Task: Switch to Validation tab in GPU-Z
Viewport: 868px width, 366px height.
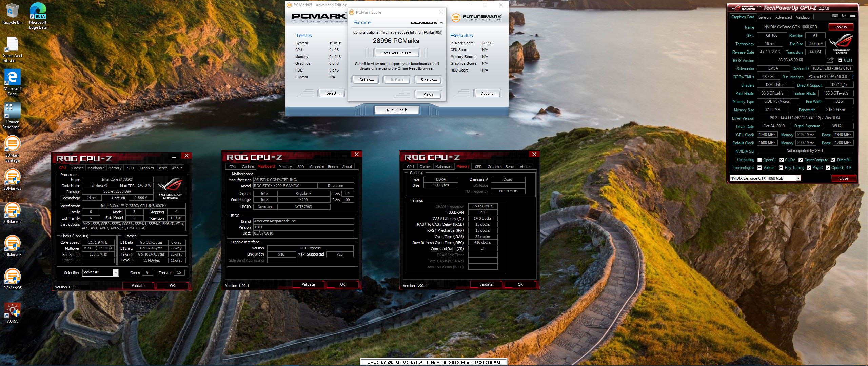Action: (x=804, y=17)
